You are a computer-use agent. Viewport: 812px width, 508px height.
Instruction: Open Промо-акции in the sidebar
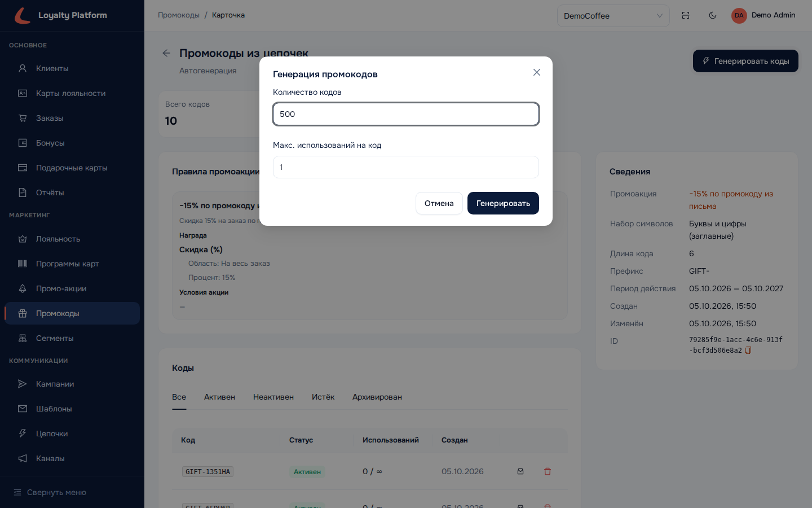pyautogui.click(x=72, y=288)
